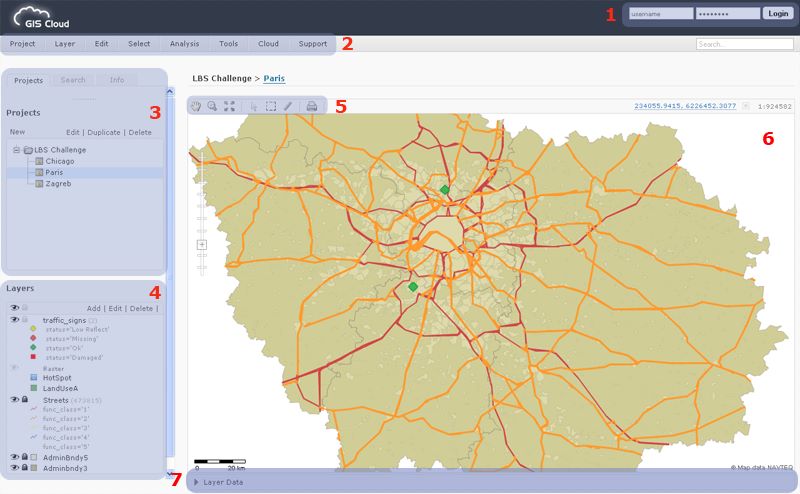Click the Zoom to full extent icon
The width and height of the screenshot is (800, 494).
point(230,106)
